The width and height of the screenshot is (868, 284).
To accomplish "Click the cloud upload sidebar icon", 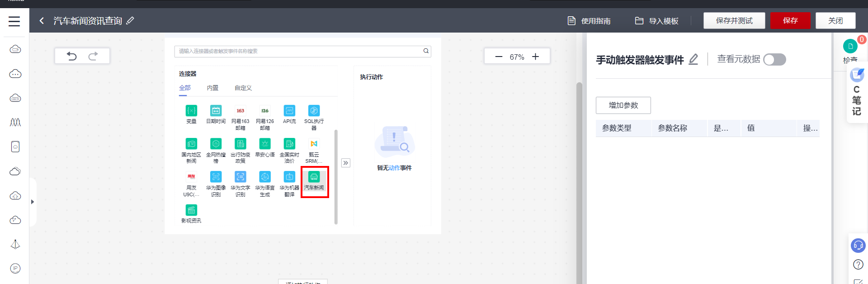I will 15,195.
